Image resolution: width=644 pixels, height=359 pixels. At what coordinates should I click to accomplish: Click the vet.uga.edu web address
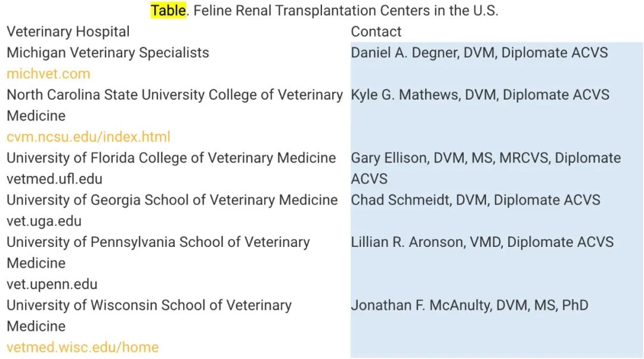coord(44,221)
